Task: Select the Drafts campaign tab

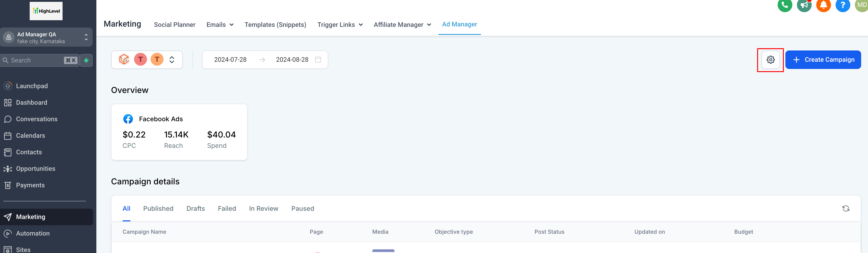Action: point(195,209)
